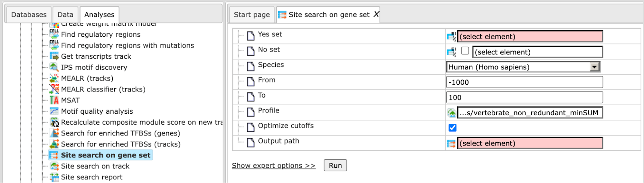
Task: Click the Profile selector icon
Action: pyautogui.click(x=451, y=113)
